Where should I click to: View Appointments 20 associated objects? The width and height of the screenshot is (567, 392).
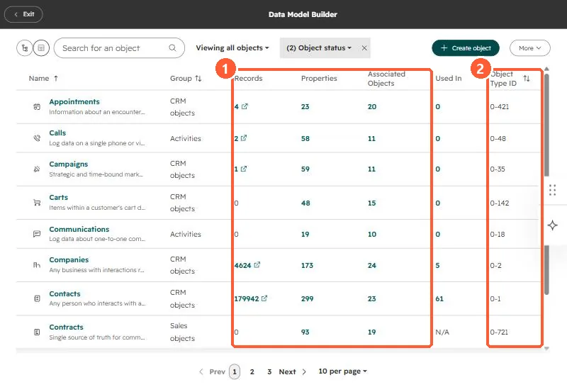click(x=372, y=106)
